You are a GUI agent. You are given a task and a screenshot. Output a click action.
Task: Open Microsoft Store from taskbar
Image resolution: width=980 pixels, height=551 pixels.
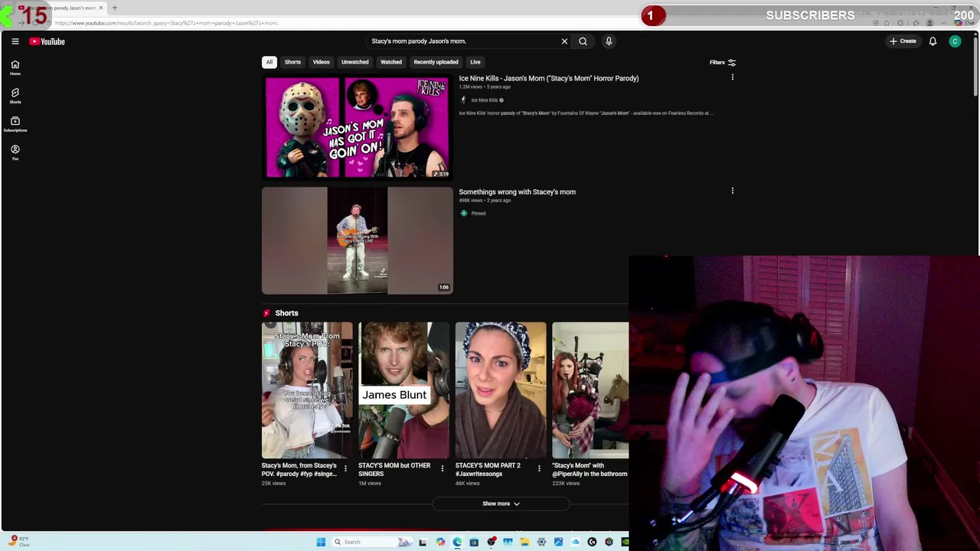[474, 542]
